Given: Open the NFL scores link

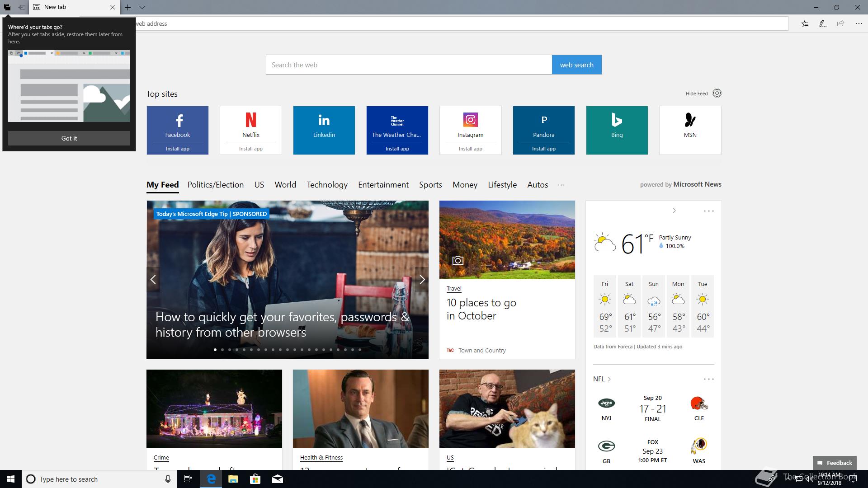Looking at the screenshot, I should 602,379.
